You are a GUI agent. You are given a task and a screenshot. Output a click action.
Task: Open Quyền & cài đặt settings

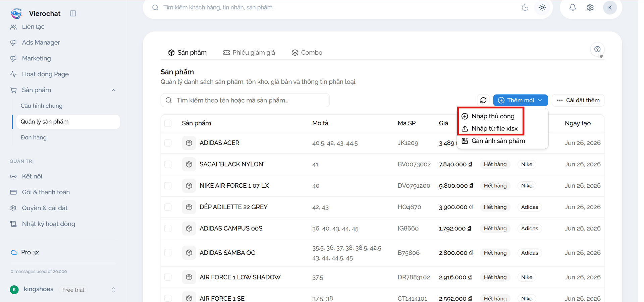tap(45, 208)
